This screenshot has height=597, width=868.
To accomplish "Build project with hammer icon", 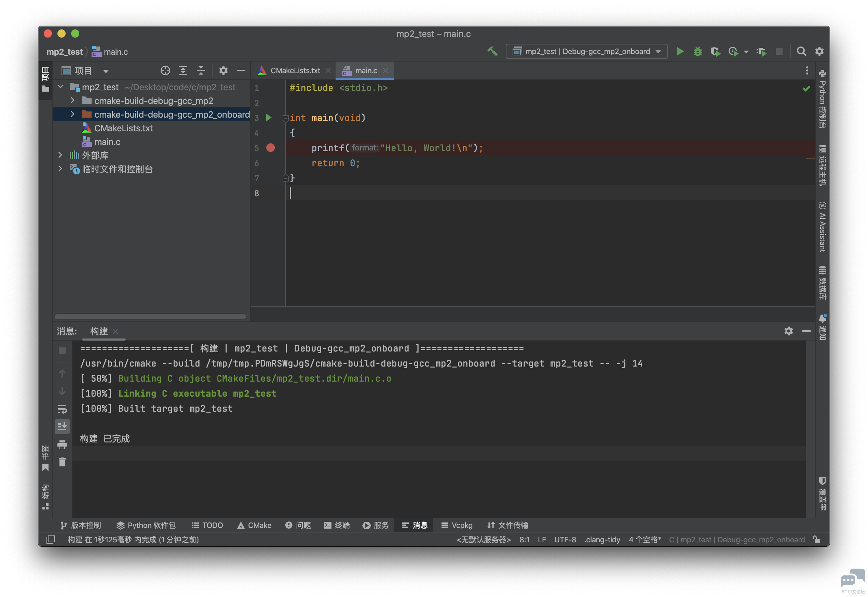I will click(x=492, y=51).
